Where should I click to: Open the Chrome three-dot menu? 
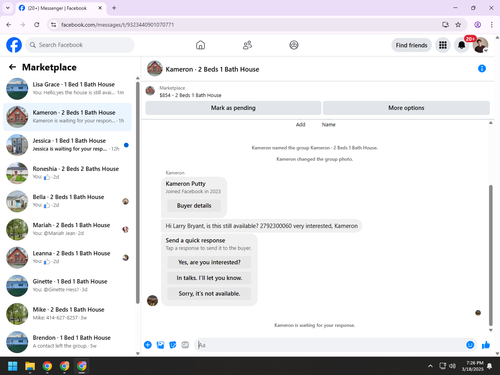[x=492, y=25]
